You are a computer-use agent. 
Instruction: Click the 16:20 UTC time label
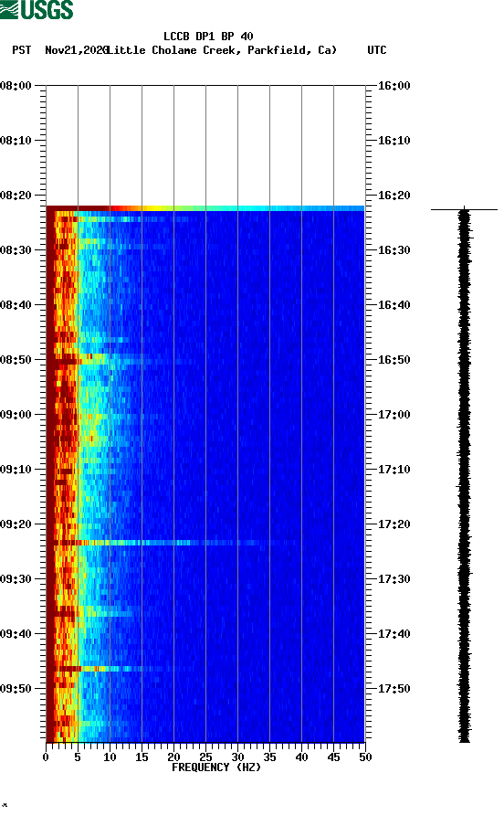394,196
